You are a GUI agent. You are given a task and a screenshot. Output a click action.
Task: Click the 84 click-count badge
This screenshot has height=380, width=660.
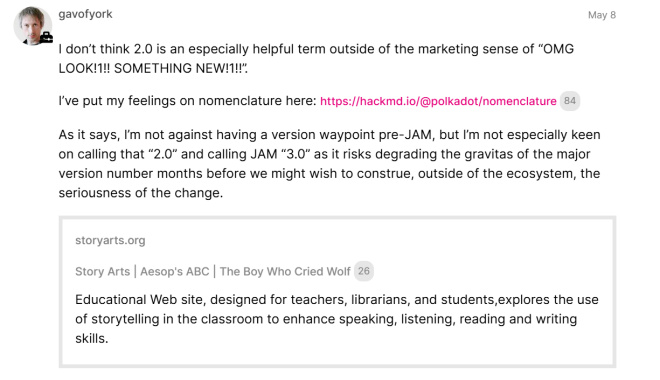(570, 101)
